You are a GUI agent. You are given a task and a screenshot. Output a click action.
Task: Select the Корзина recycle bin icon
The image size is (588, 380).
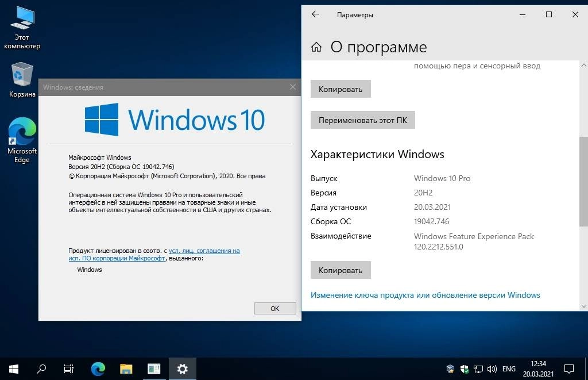pyautogui.click(x=22, y=80)
